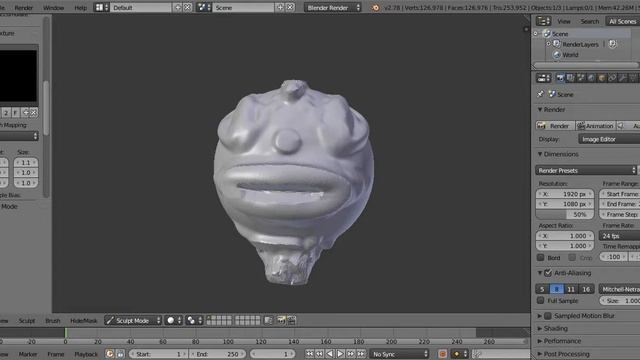Enable the Crop checkbox

pyautogui.click(x=572, y=258)
